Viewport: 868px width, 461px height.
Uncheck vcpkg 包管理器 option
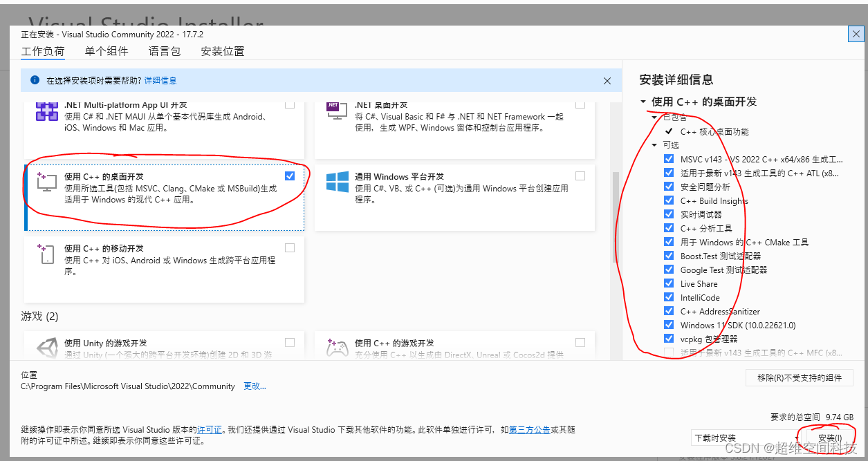click(x=669, y=339)
